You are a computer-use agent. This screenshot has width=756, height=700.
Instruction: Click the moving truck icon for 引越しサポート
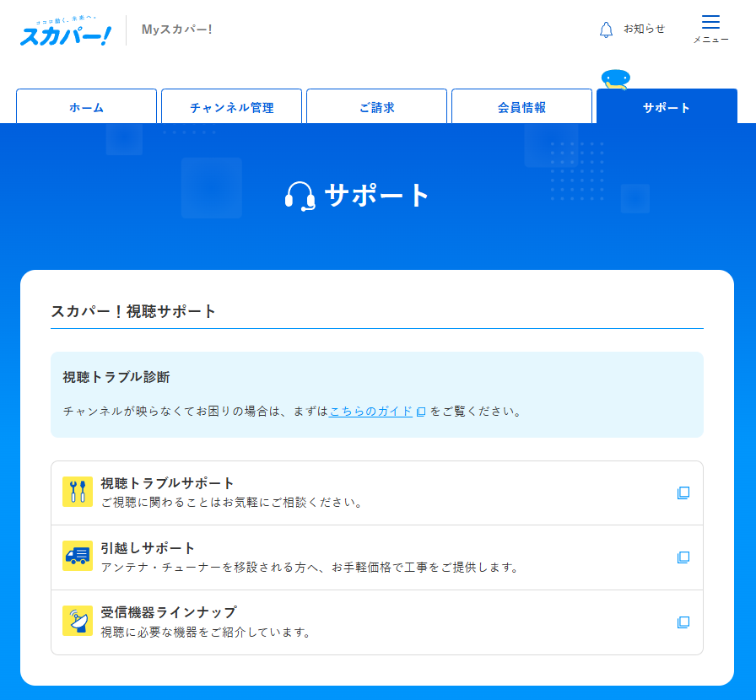[78, 557]
